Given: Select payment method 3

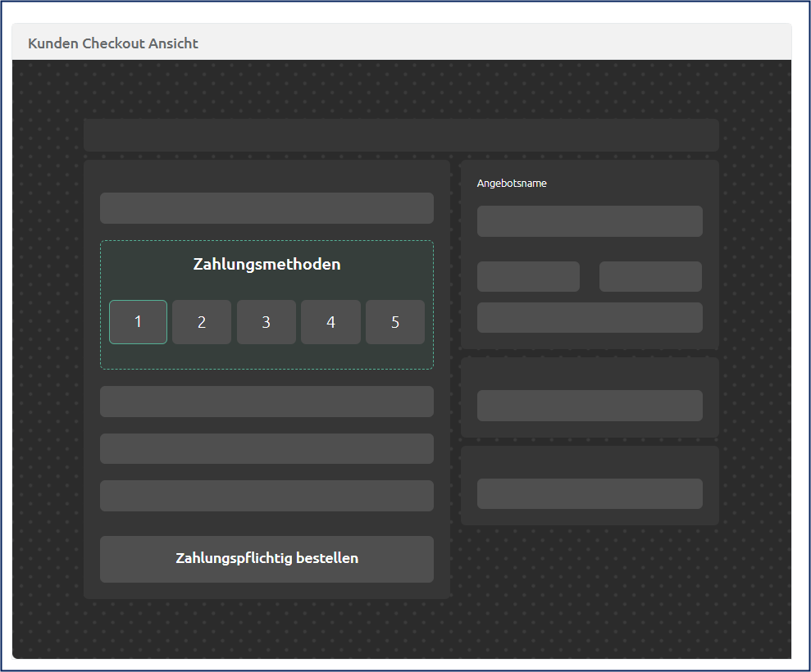Looking at the screenshot, I should coord(267,322).
